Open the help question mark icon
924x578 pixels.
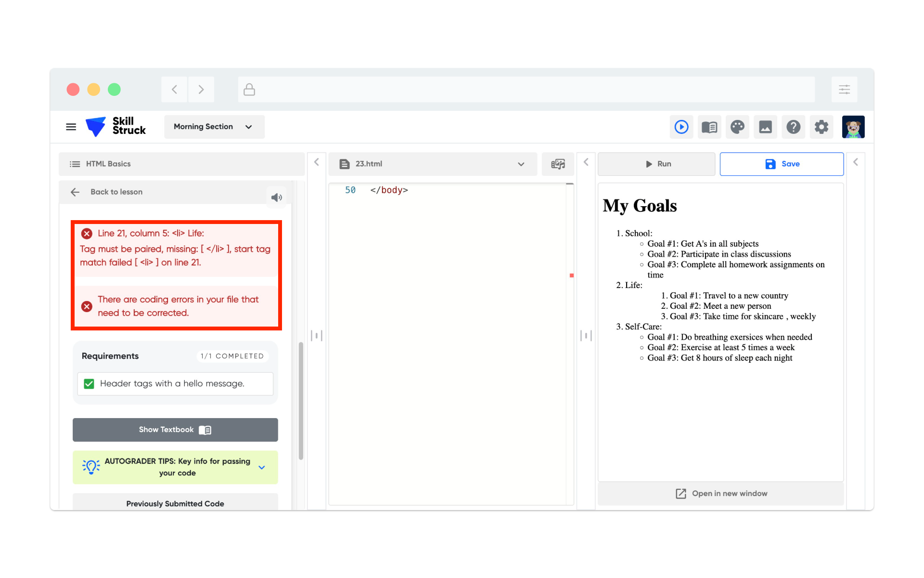point(793,127)
